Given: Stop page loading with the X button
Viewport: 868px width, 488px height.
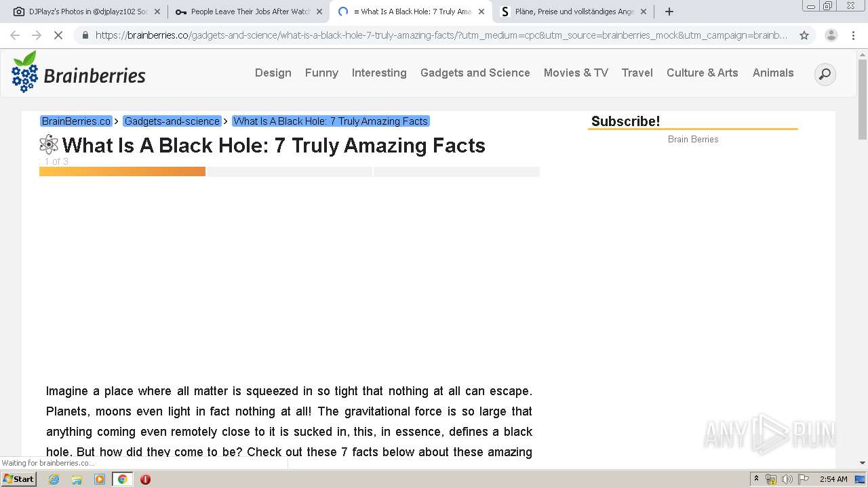Looking at the screenshot, I should point(58,35).
